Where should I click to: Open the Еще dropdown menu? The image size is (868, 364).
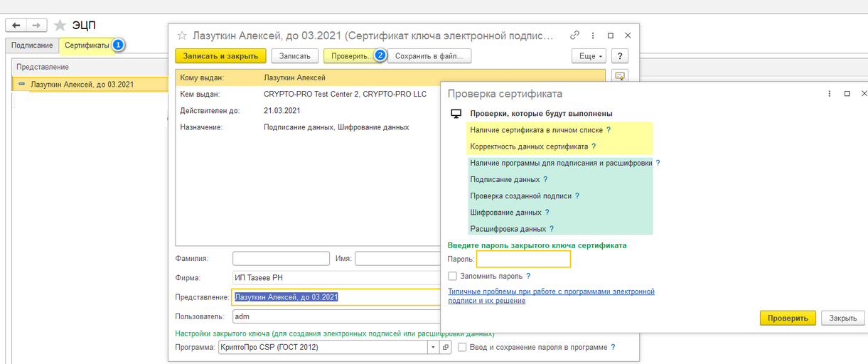[591, 55]
